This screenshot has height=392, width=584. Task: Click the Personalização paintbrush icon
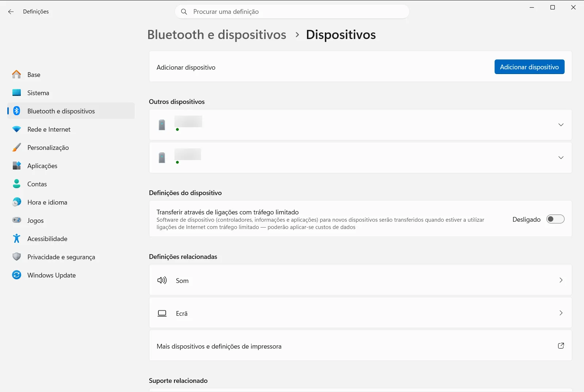point(16,147)
